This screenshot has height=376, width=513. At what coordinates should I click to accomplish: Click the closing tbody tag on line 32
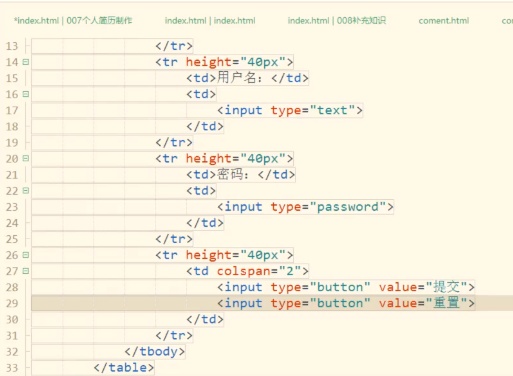coord(155,352)
